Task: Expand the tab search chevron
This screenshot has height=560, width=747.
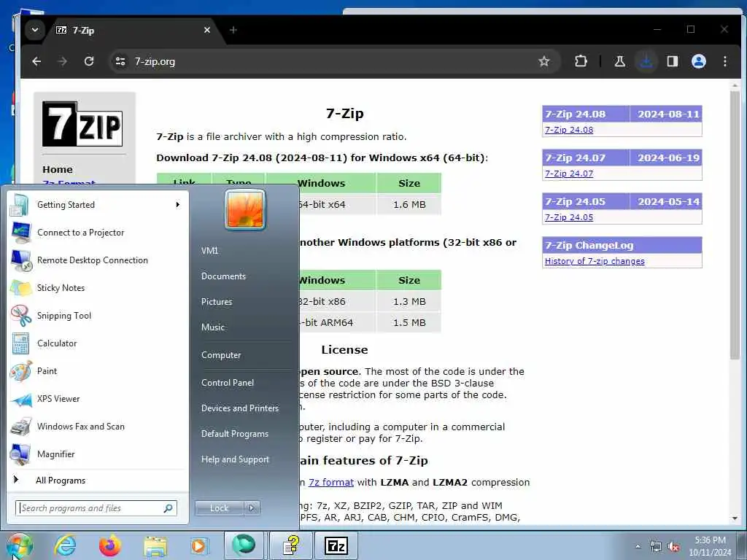Action: (x=35, y=30)
